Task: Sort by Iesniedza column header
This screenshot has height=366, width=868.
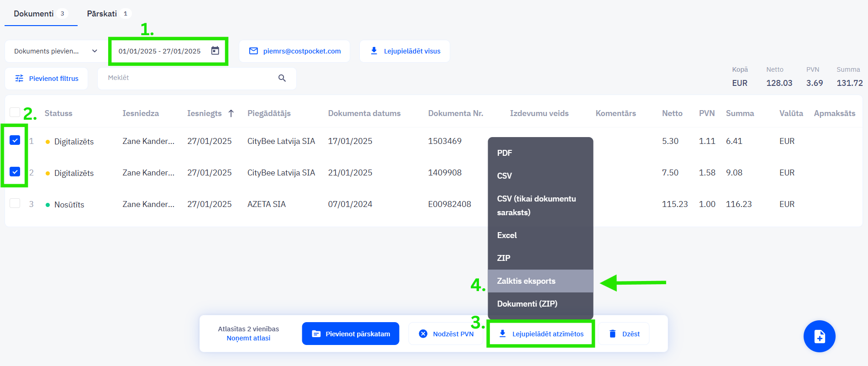Action: (141, 113)
